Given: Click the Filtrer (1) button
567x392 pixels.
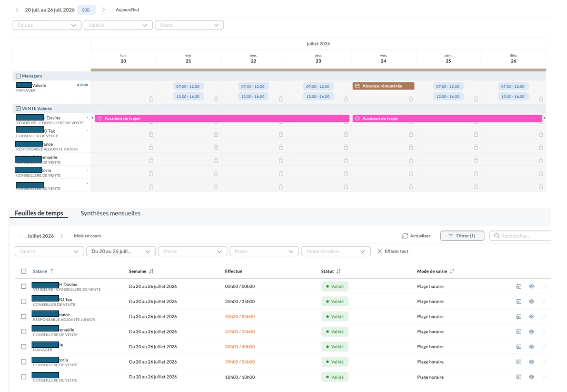Looking at the screenshot, I should coord(462,236).
